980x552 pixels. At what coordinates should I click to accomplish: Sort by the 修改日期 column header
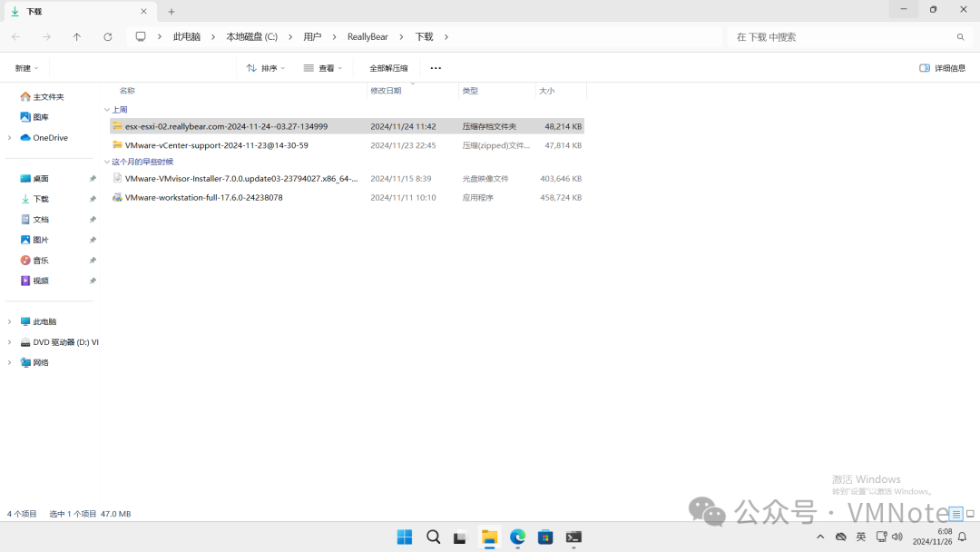386,91
